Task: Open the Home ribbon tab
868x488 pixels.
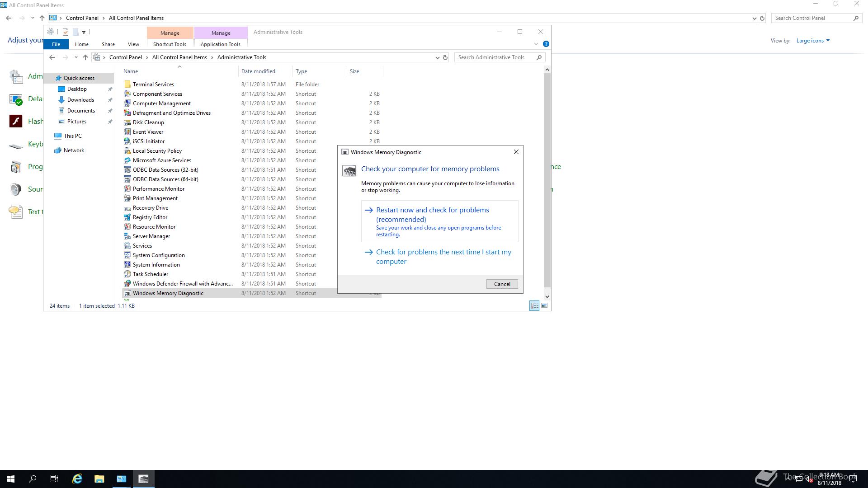Action: pos(82,44)
